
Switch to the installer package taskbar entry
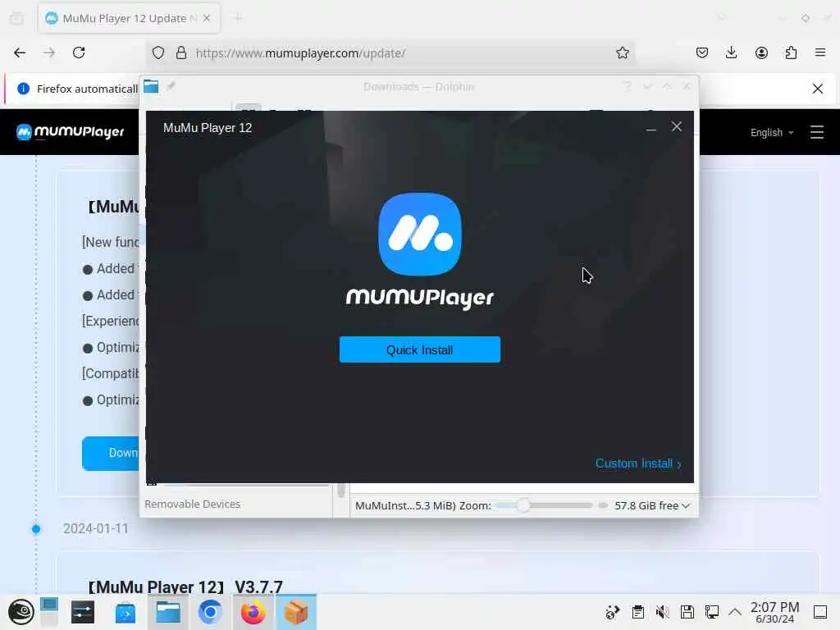296,612
